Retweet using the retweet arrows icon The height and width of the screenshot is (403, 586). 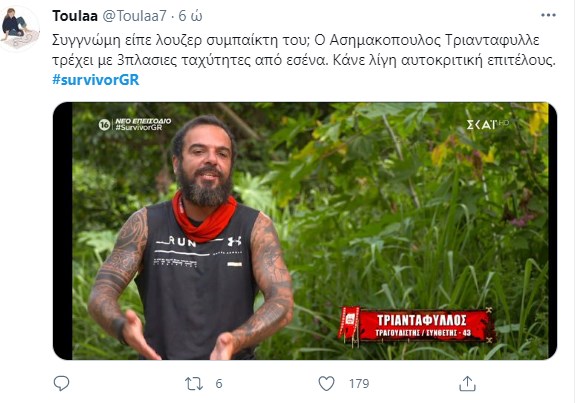(194, 384)
